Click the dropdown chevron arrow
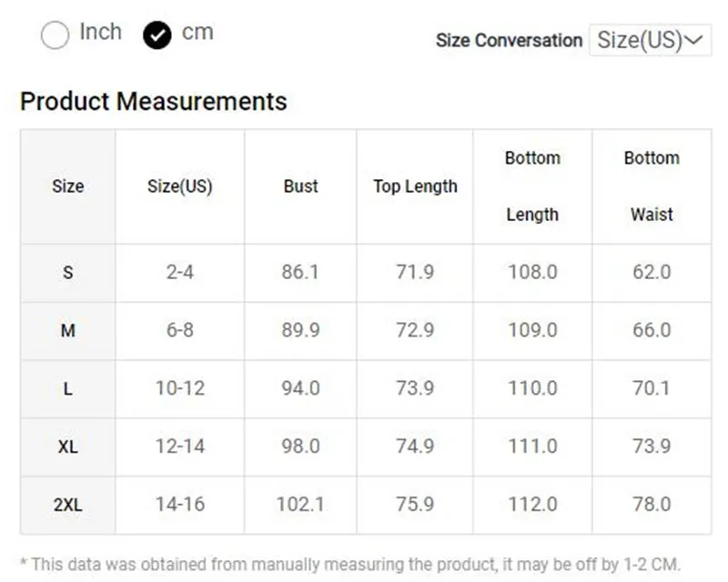This screenshot has width=728, height=582. [693, 40]
